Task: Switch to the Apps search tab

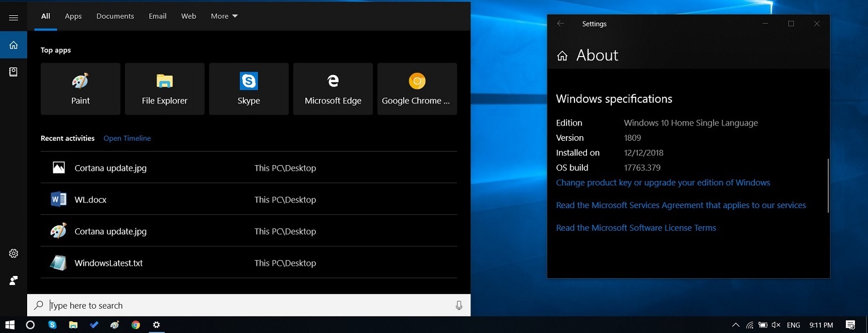Action: [x=74, y=16]
